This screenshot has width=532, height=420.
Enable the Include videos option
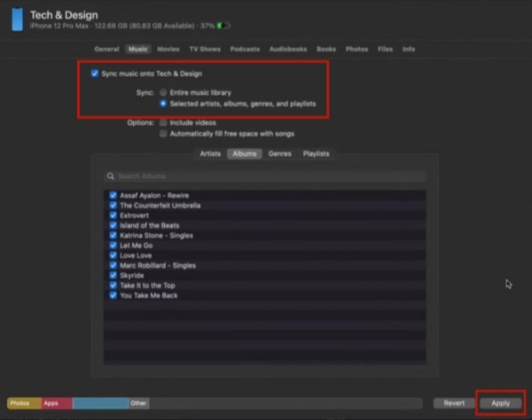point(163,122)
